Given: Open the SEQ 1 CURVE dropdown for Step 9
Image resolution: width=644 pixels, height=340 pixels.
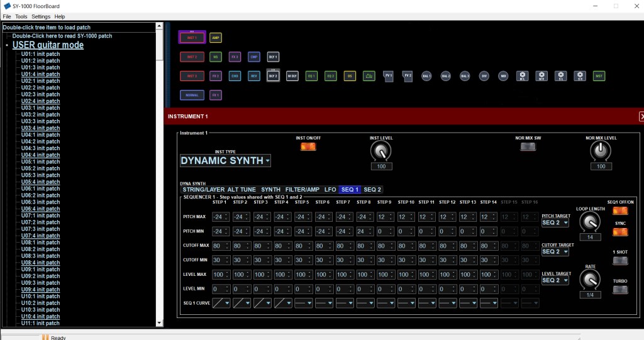Looking at the screenshot, I should click(386, 303).
